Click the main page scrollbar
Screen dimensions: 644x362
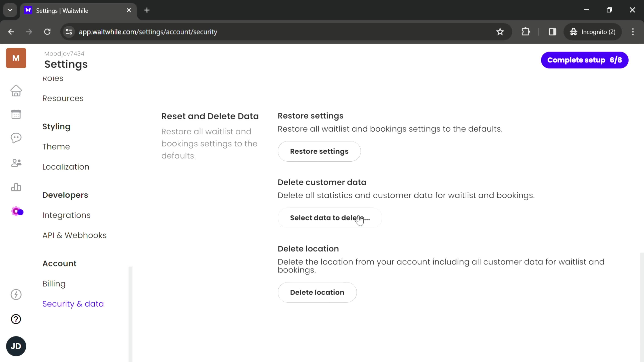coord(642,307)
